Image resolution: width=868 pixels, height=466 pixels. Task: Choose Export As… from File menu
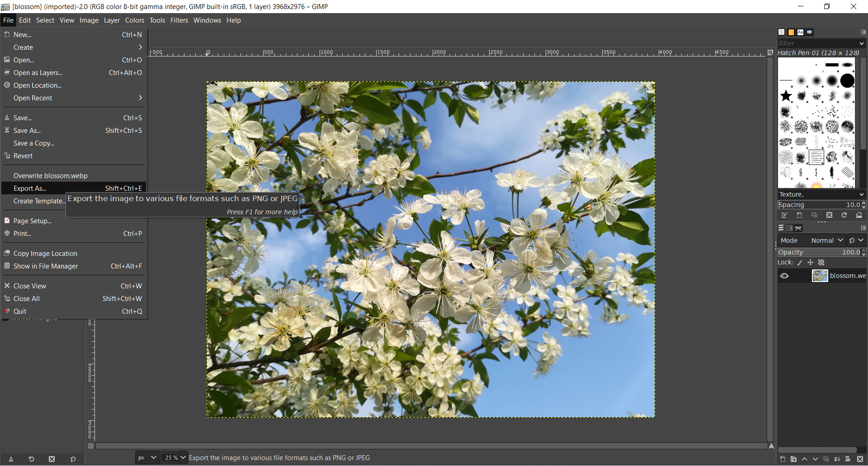tap(30, 188)
